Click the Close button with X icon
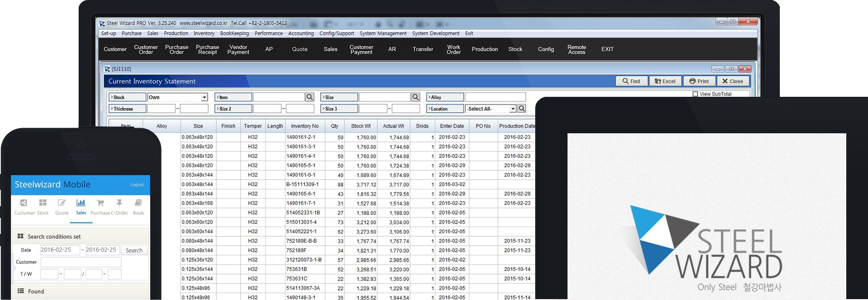 (x=733, y=81)
